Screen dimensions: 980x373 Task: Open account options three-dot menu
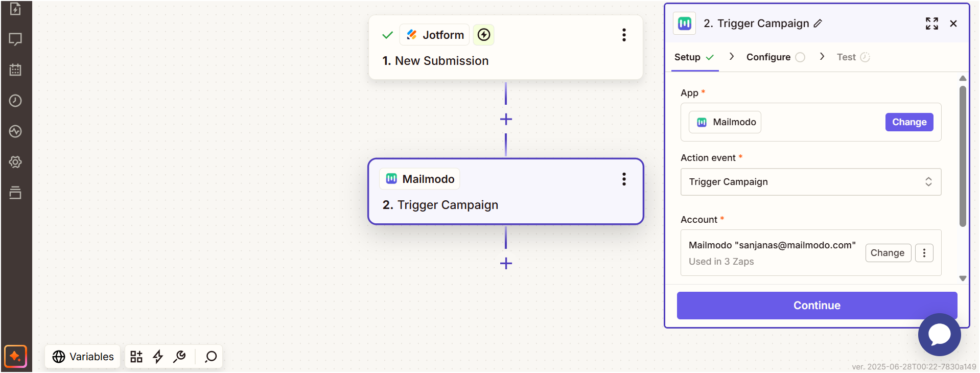pyautogui.click(x=924, y=253)
